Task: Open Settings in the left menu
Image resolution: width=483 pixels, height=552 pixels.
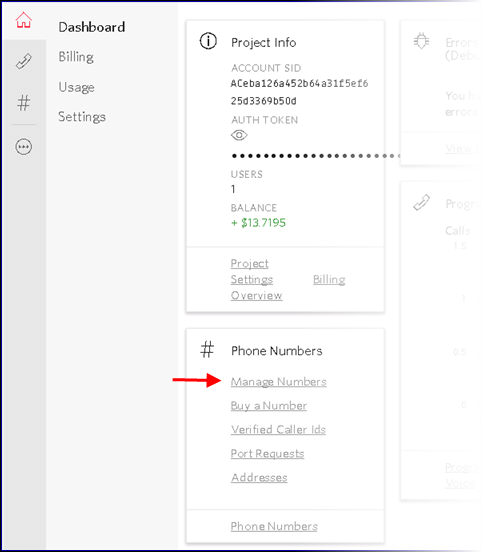Action: coord(82,117)
